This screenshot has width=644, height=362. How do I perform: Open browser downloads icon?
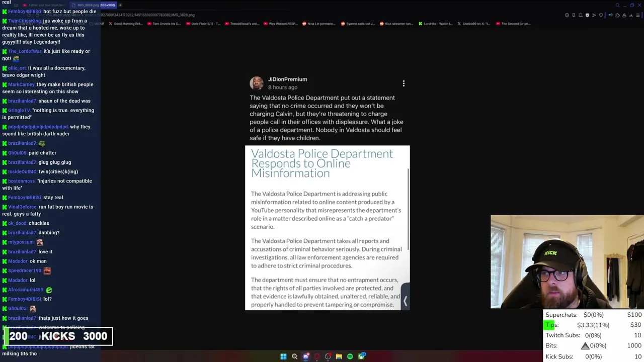pyautogui.click(x=631, y=15)
